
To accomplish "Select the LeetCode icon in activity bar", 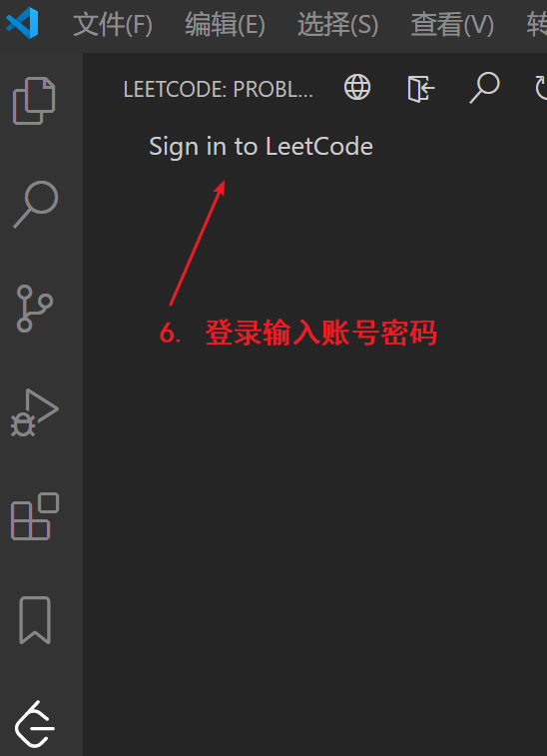I will click(x=35, y=725).
